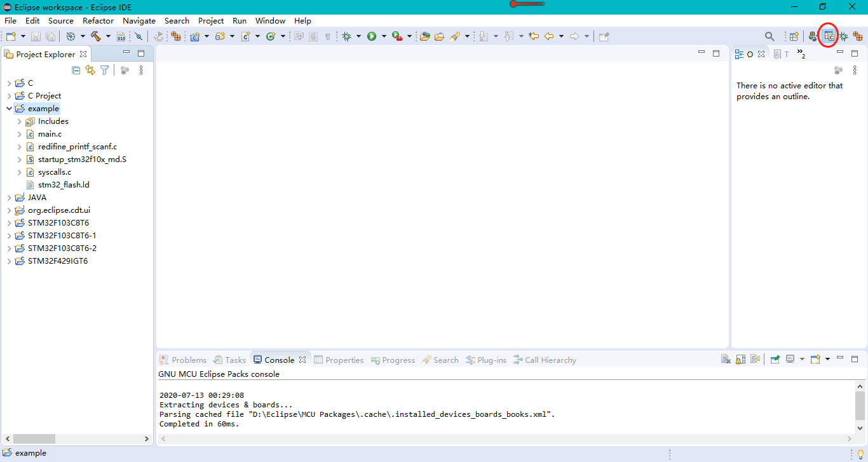Select the org.eclipse.cdt.ui project
The height and width of the screenshot is (462, 868).
[59, 210]
